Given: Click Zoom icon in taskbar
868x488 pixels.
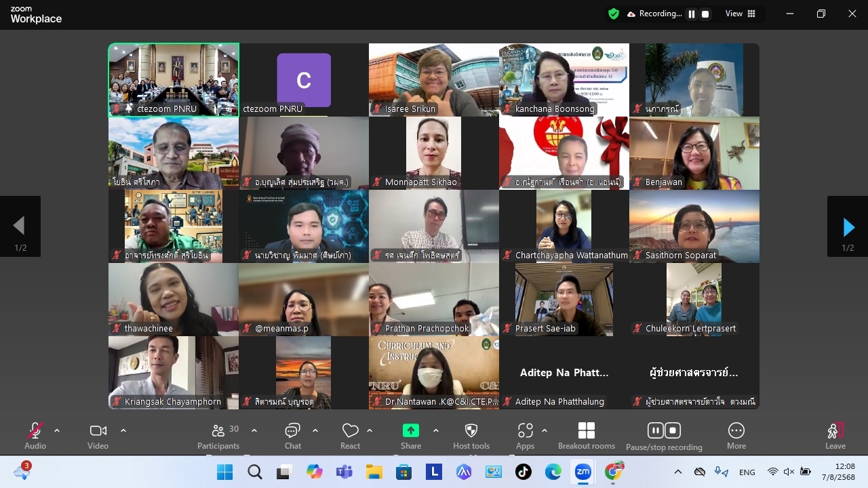Looking at the screenshot, I should (583, 472).
